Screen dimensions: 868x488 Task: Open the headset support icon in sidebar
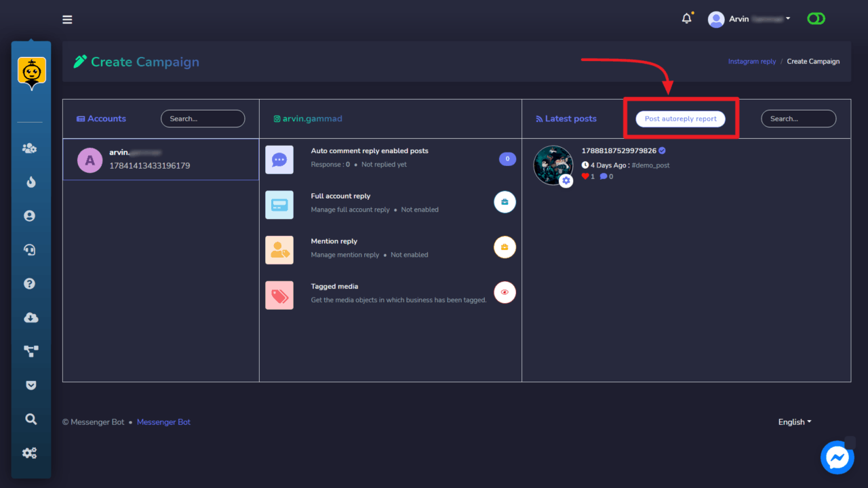pyautogui.click(x=30, y=250)
